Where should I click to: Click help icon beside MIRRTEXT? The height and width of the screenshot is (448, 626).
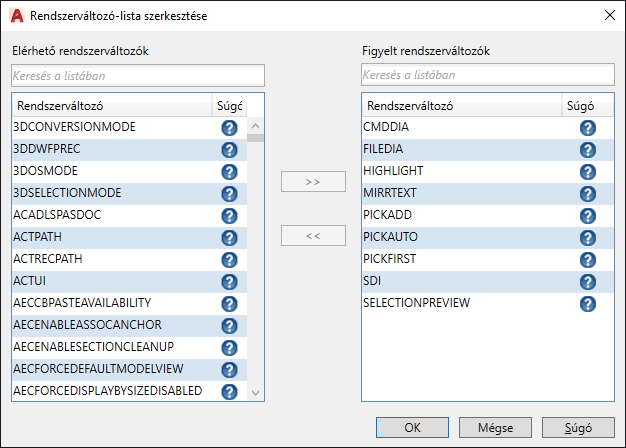(x=587, y=194)
